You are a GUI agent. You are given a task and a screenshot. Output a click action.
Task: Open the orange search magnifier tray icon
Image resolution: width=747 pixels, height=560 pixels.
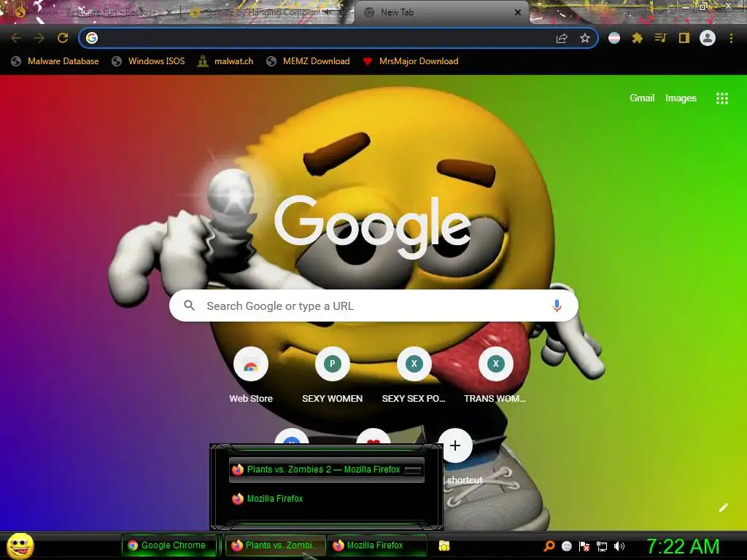click(549, 546)
